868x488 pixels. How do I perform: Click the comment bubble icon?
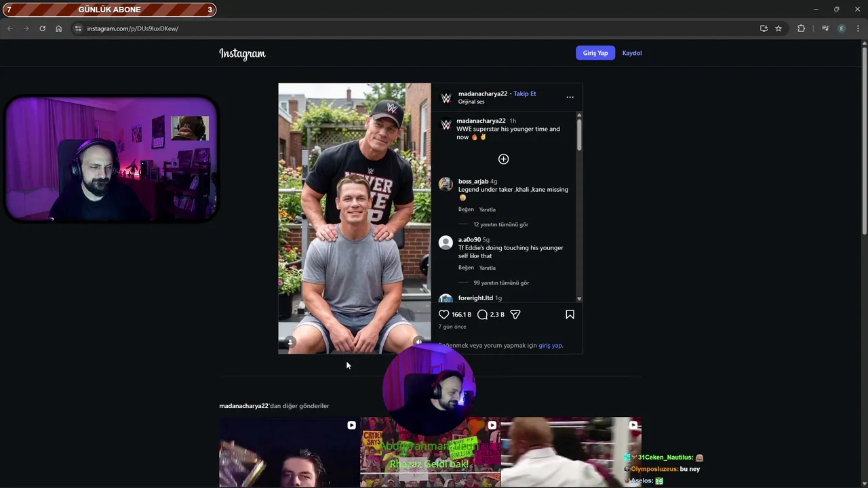[x=482, y=314]
